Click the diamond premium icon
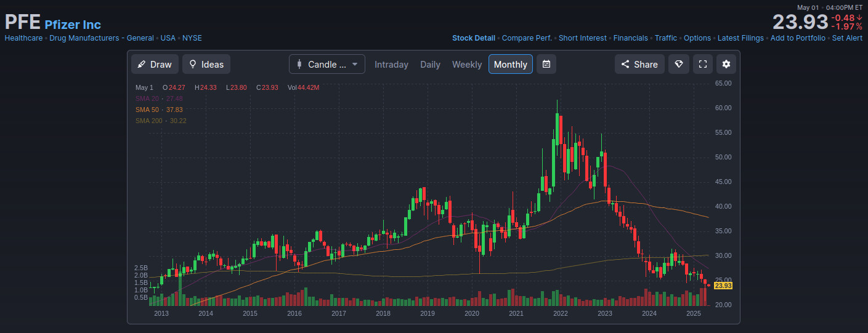868x333 pixels. (x=678, y=64)
